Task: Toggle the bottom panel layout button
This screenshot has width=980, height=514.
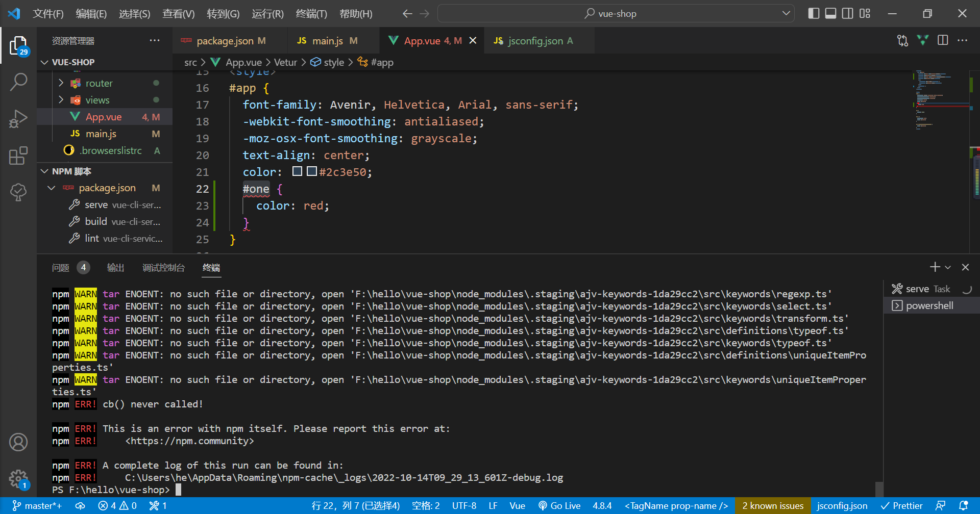Action: (830, 13)
